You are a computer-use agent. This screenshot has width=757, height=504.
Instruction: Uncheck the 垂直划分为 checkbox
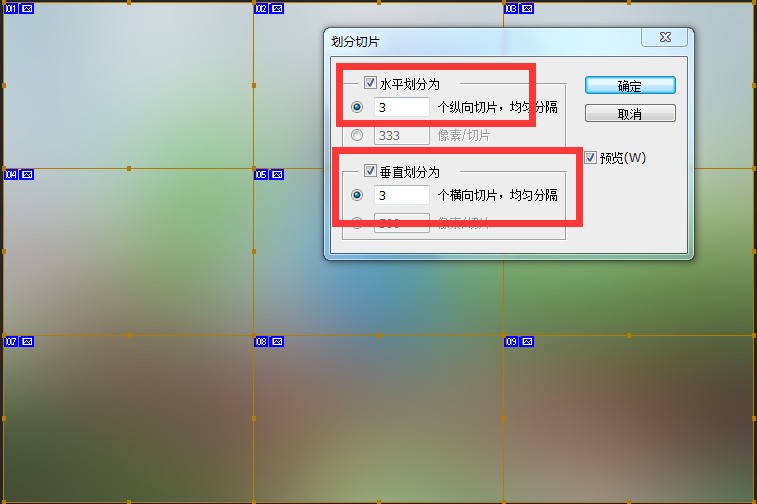click(x=371, y=172)
